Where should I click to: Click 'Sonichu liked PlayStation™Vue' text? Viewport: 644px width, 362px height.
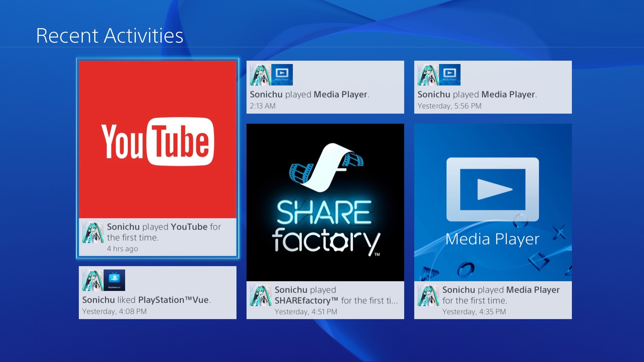tap(147, 300)
